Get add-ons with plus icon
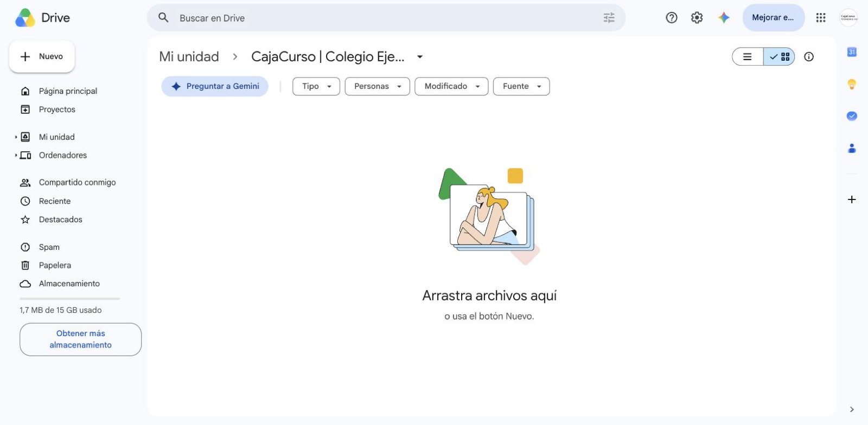The image size is (868, 425). pos(852,199)
